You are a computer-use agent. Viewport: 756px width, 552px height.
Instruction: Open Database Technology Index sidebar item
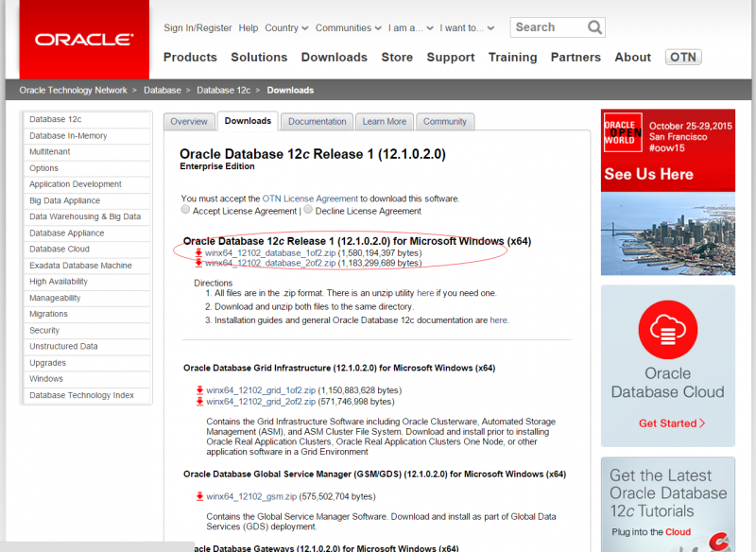pyautogui.click(x=87, y=395)
